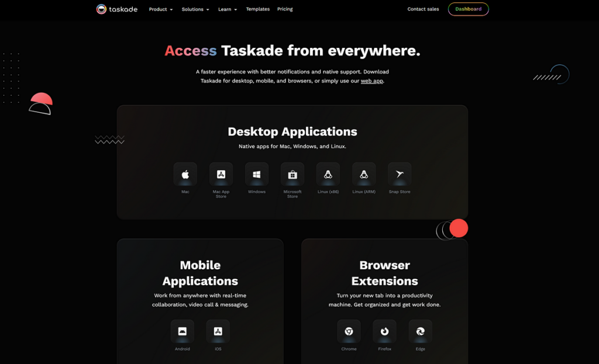
Task: Expand the Product dropdown menu
Action: pyautogui.click(x=161, y=9)
